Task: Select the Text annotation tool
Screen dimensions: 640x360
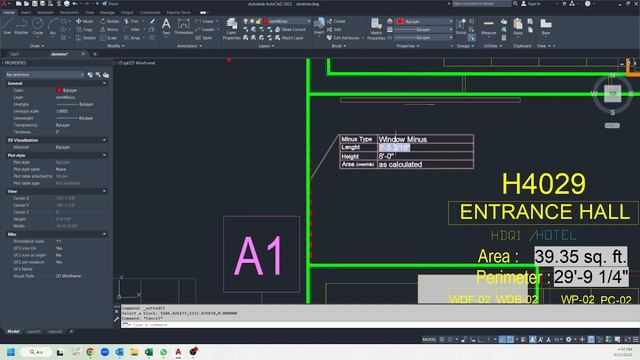Action: (x=166, y=26)
